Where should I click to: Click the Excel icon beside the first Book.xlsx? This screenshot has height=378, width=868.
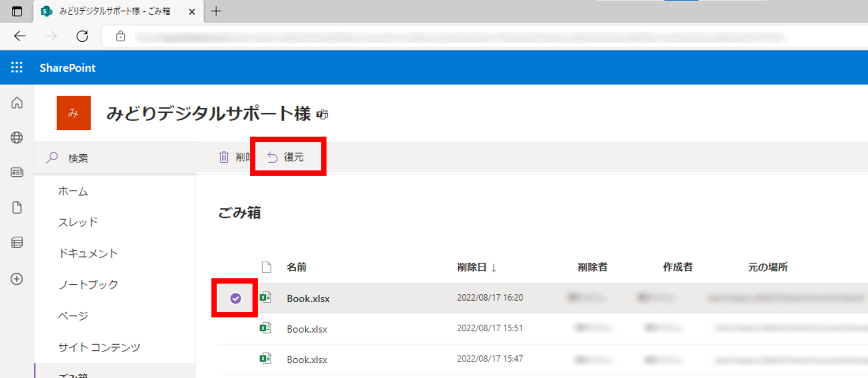point(266,298)
